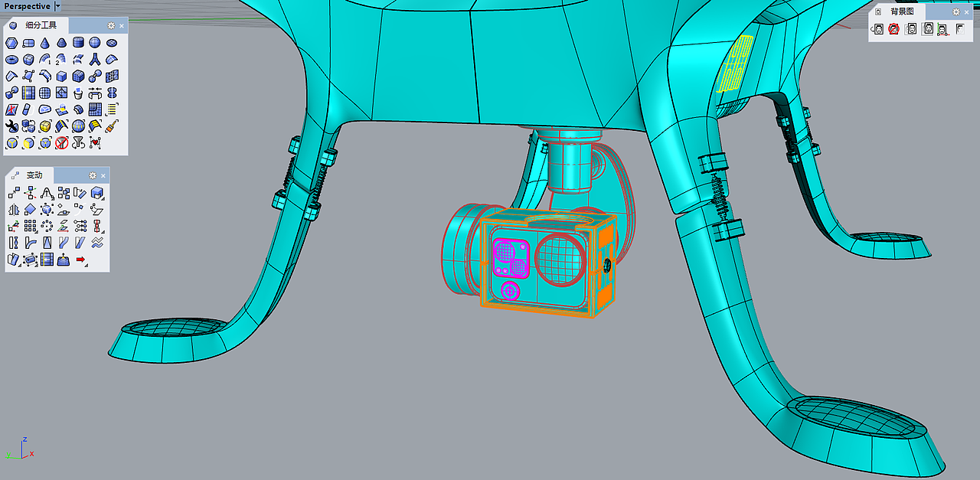Click the funnel with arrows icon

[x=78, y=142]
